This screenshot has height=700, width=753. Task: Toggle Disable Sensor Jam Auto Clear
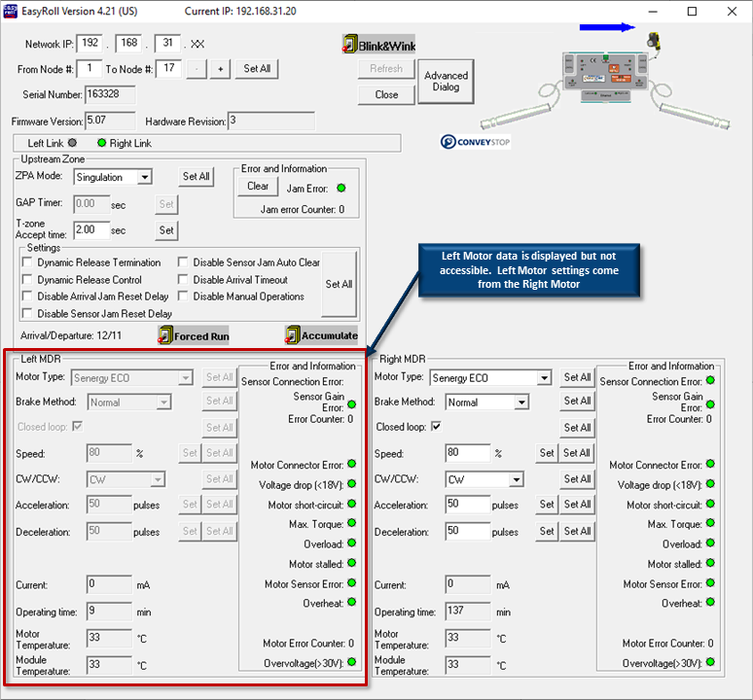(183, 262)
